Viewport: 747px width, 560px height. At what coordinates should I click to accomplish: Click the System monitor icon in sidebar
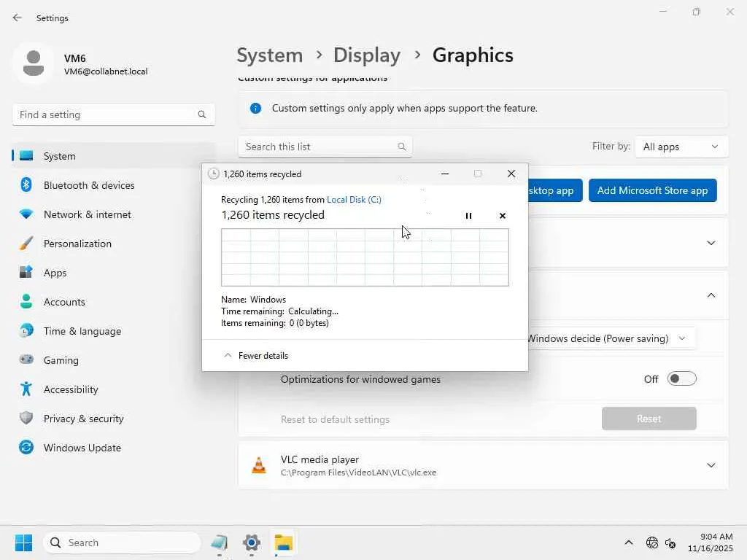[26, 156]
